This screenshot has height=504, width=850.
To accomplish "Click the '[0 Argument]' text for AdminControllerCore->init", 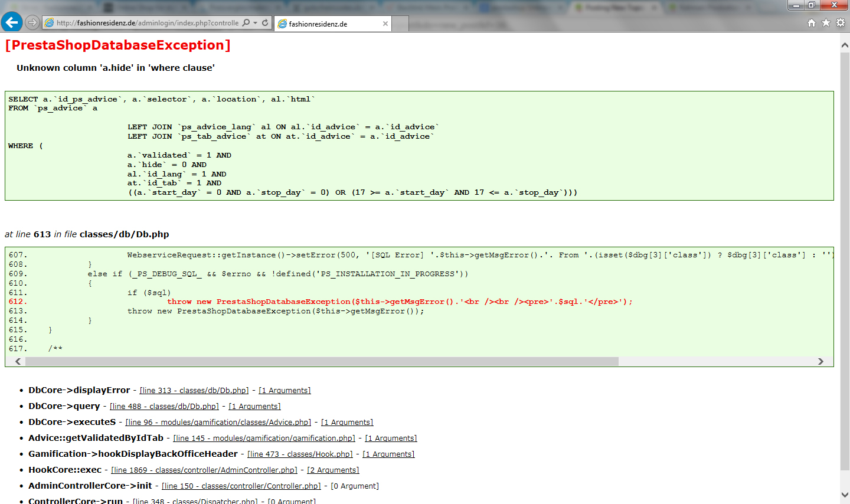I will 355,486.
